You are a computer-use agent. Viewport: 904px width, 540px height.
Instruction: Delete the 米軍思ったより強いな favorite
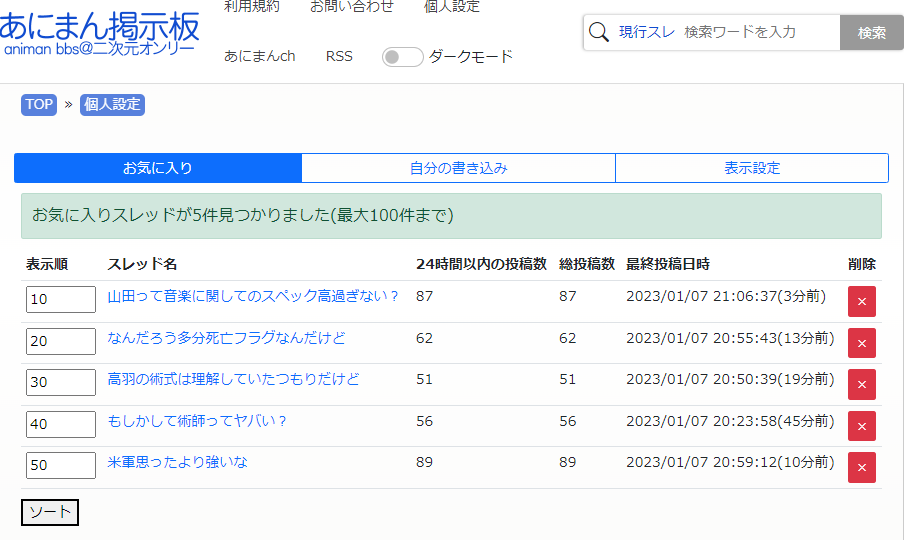pyautogui.click(x=861, y=467)
